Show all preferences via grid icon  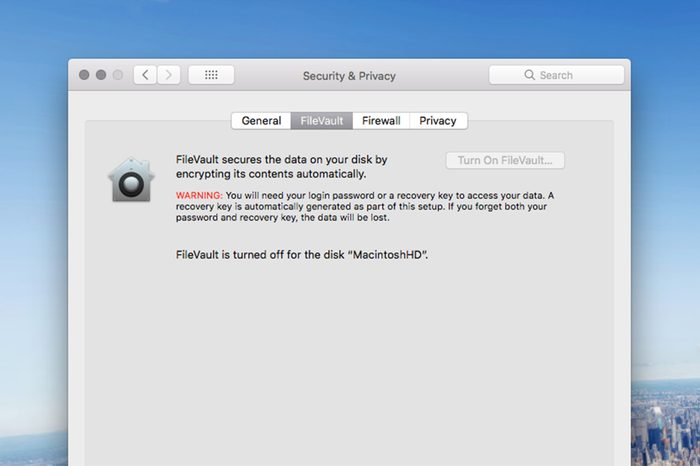click(x=211, y=75)
